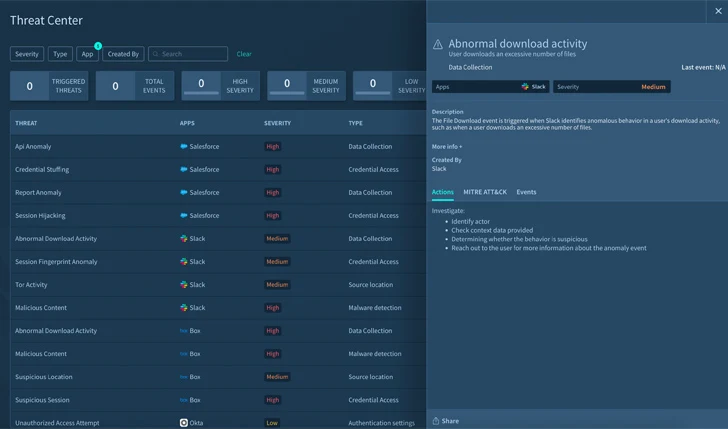Click Slack icon in Session Fingerprint Anomaly row
Image resolution: width=728 pixels, height=429 pixels.
click(184, 261)
